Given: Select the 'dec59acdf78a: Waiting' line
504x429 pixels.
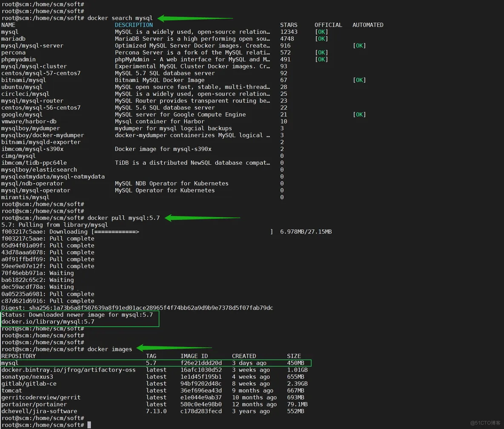Looking at the screenshot, I should click(37, 287).
